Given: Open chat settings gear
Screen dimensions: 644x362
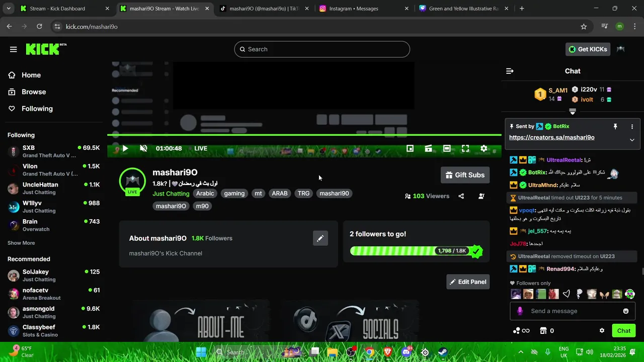Looking at the screenshot, I should [602, 331].
